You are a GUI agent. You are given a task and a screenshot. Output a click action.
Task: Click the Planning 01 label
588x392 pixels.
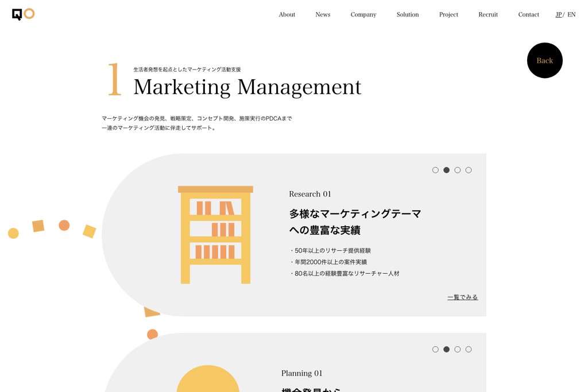tap(301, 373)
